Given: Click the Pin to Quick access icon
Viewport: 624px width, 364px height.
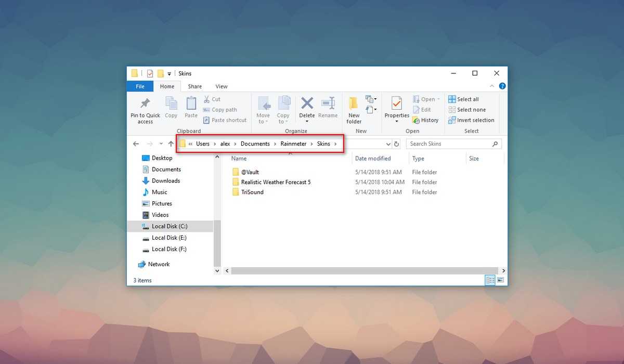Looking at the screenshot, I should [145, 103].
